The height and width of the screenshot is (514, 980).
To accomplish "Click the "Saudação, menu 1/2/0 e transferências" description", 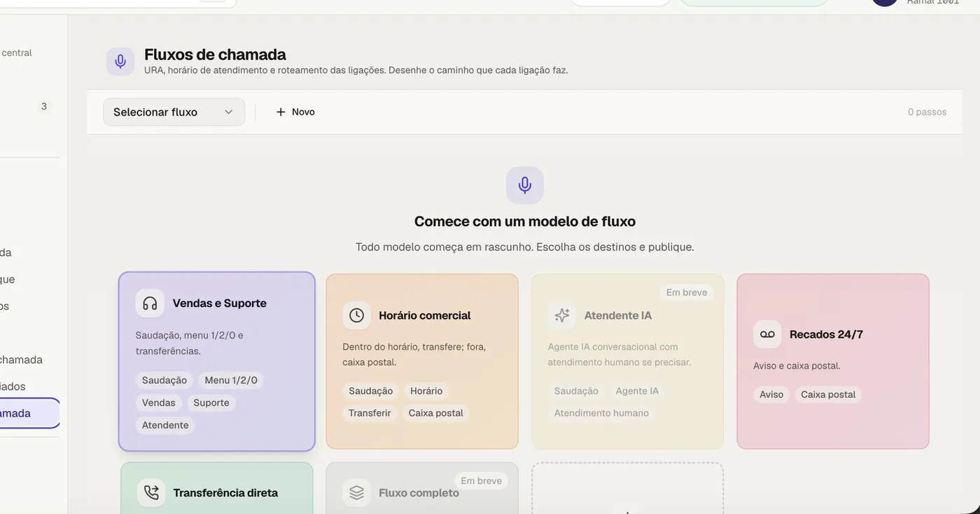I will [190, 343].
